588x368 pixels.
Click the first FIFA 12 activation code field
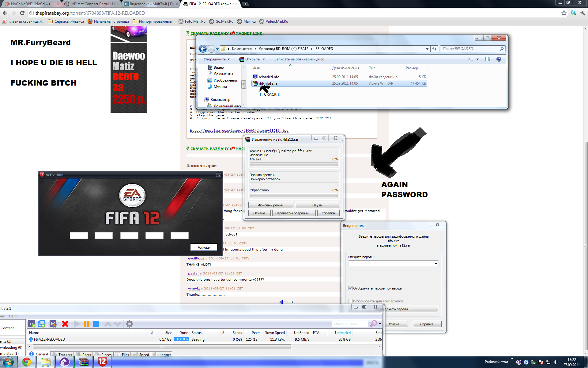point(79,236)
